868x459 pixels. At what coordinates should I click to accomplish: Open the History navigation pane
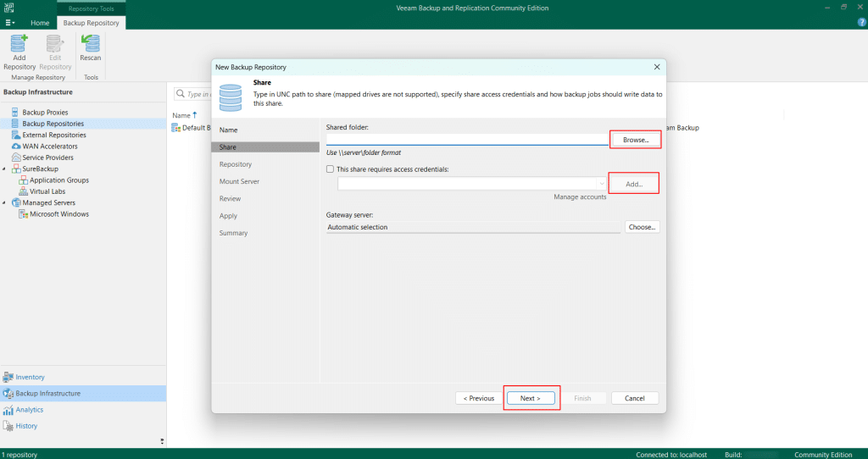[26, 426]
